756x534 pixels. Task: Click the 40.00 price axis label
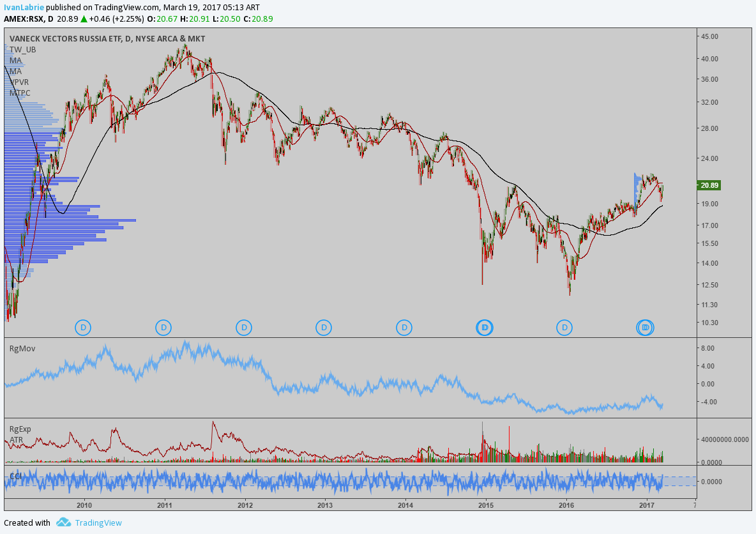[710, 59]
